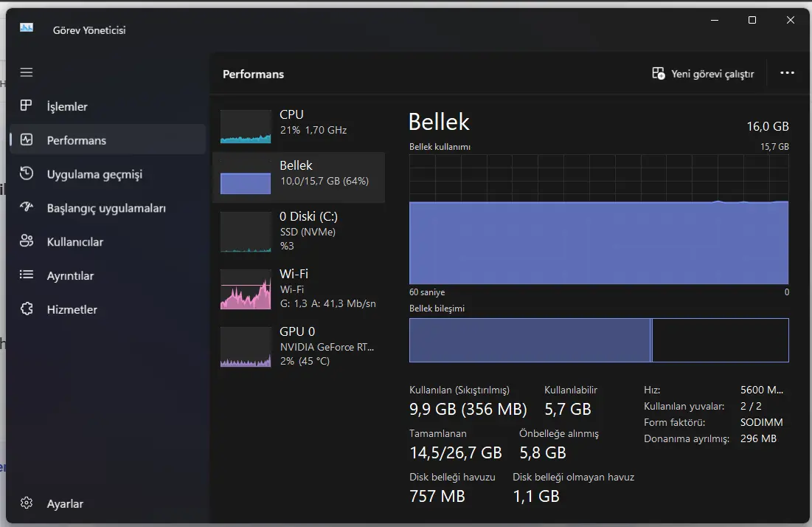This screenshot has width=812, height=527.
Task: Select the Bellek mini graph thumbnail
Action: [246, 177]
